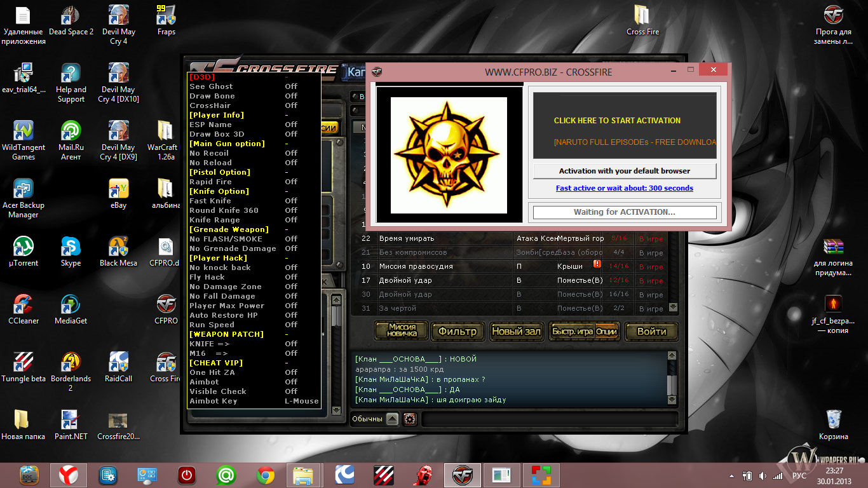868x488 pixels.
Task: Click the 'Waiting for ACTIVATION...' progress bar
Action: coord(625,212)
